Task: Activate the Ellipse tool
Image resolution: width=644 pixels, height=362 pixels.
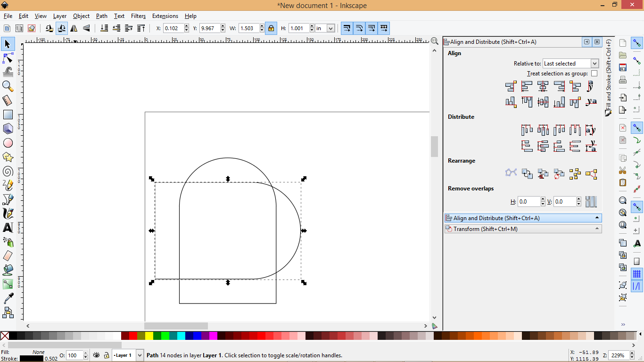Action: pos(8,143)
